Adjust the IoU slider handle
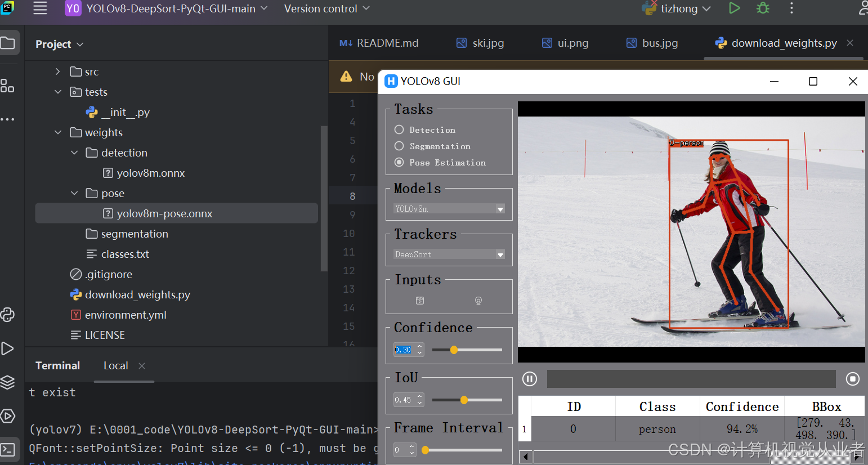Image resolution: width=868 pixels, height=465 pixels. tap(464, 400)
